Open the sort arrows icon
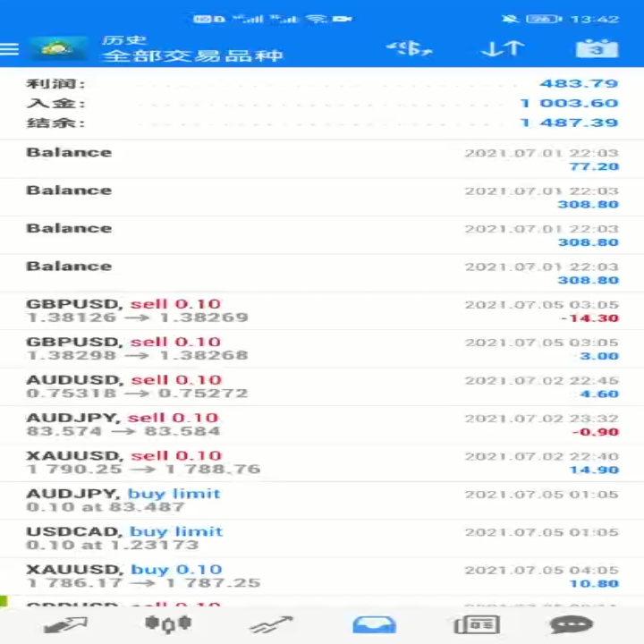 point(503,48)
